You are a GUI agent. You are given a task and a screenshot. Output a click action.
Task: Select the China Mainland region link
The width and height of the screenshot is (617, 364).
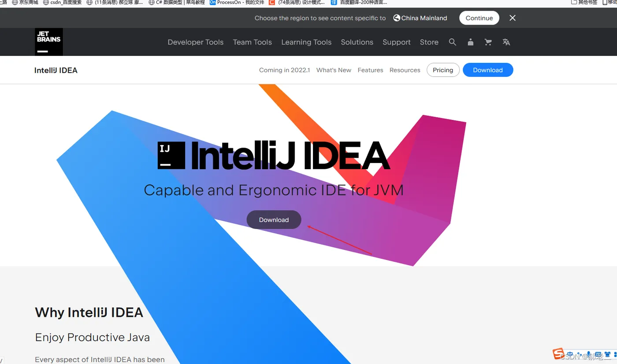pos(420,18)
